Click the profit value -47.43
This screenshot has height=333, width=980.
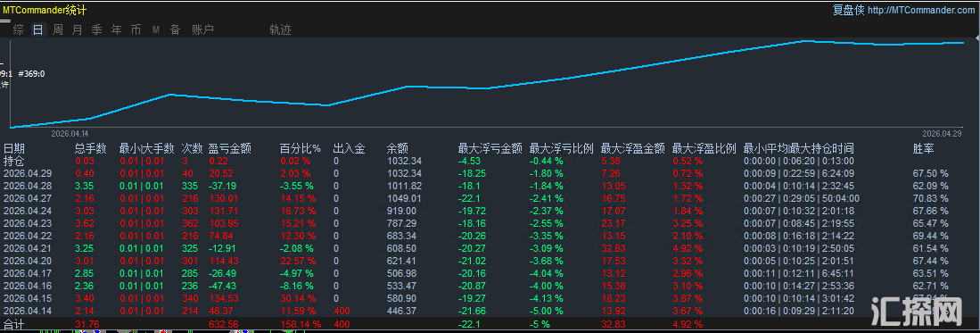click(223, 286)
